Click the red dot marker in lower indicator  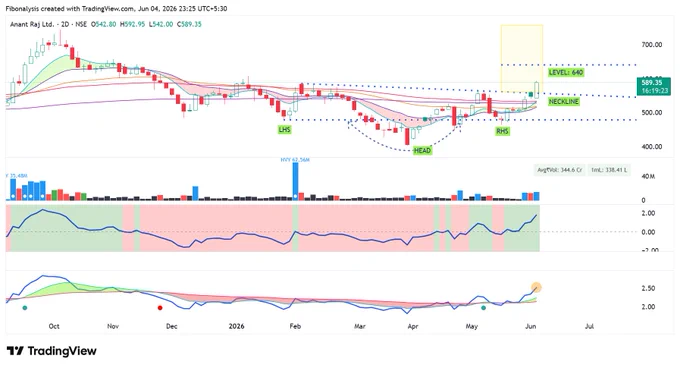(x=160, y=308)
